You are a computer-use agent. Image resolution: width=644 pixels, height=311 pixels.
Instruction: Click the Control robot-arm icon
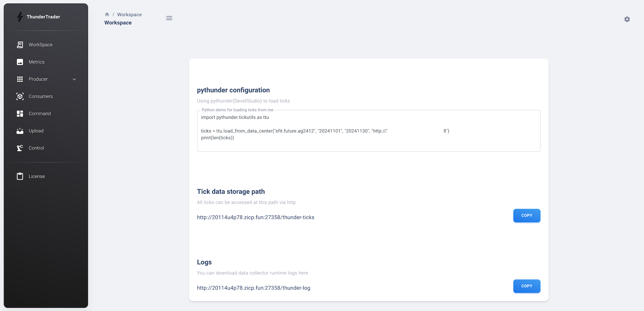[20, 148]
